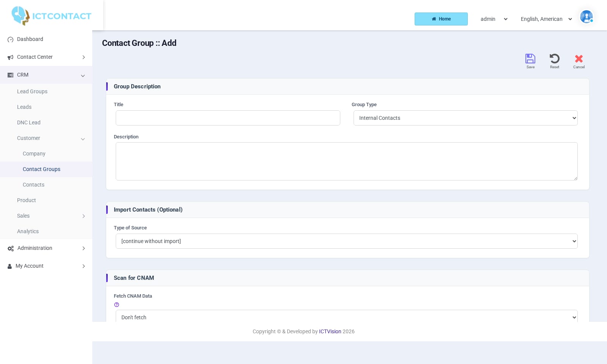Go to Home button
Image resolution: width=607 pixels, height=364 pixels.
click(441, 19)
